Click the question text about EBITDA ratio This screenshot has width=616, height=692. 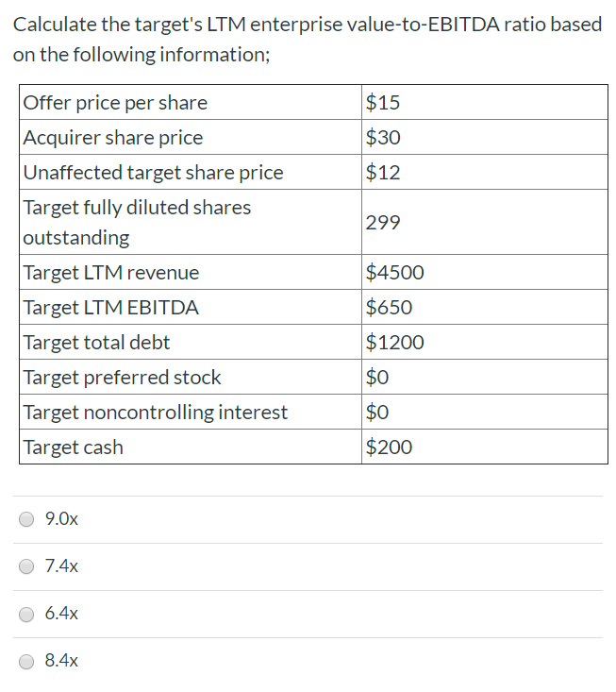(308, 40)
